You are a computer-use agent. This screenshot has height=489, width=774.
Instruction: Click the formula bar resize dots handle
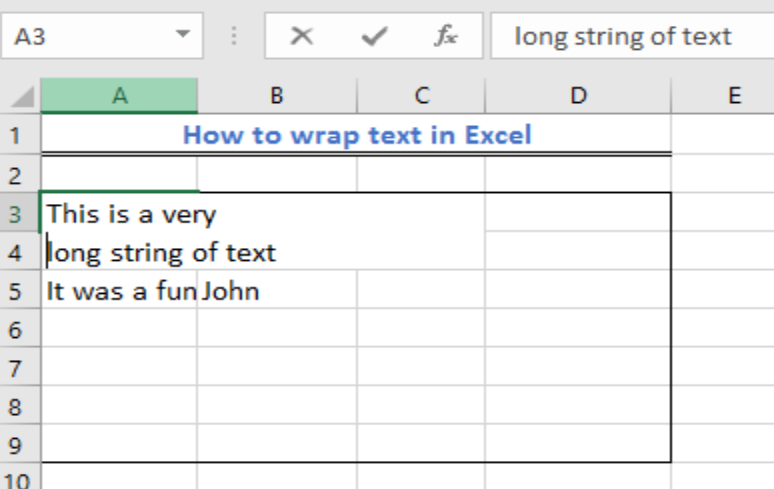(x=234, y=36)
